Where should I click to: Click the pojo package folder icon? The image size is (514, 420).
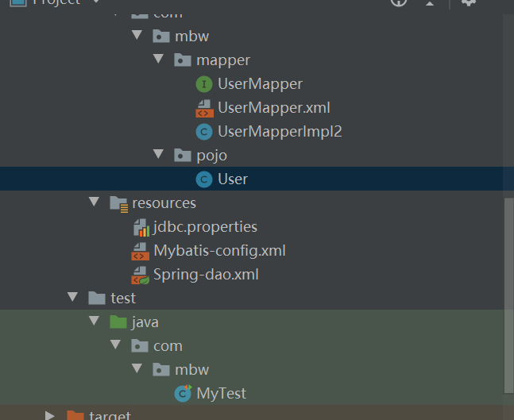[x=183, y=156]
